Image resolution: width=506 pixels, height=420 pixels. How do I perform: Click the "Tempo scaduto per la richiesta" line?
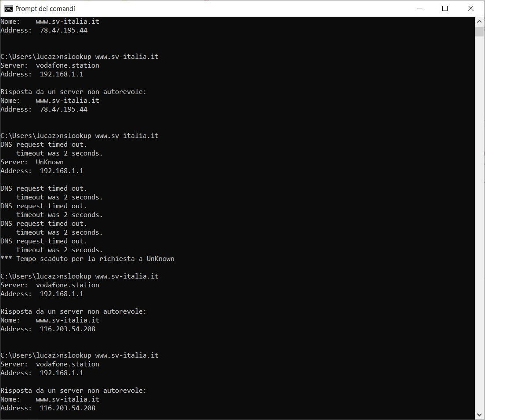click(x=87, y=259)
